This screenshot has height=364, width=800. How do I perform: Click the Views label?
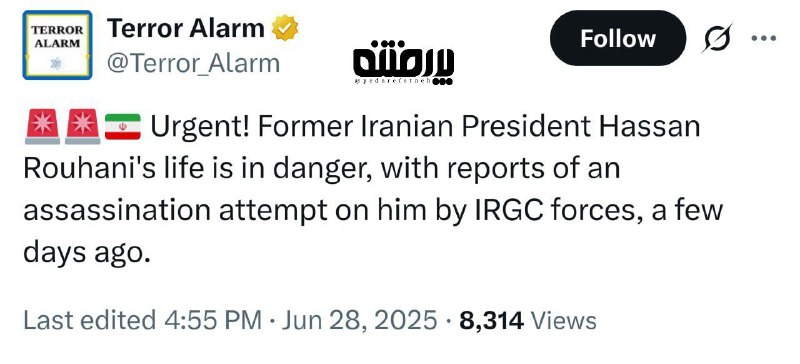coord(564,321)
